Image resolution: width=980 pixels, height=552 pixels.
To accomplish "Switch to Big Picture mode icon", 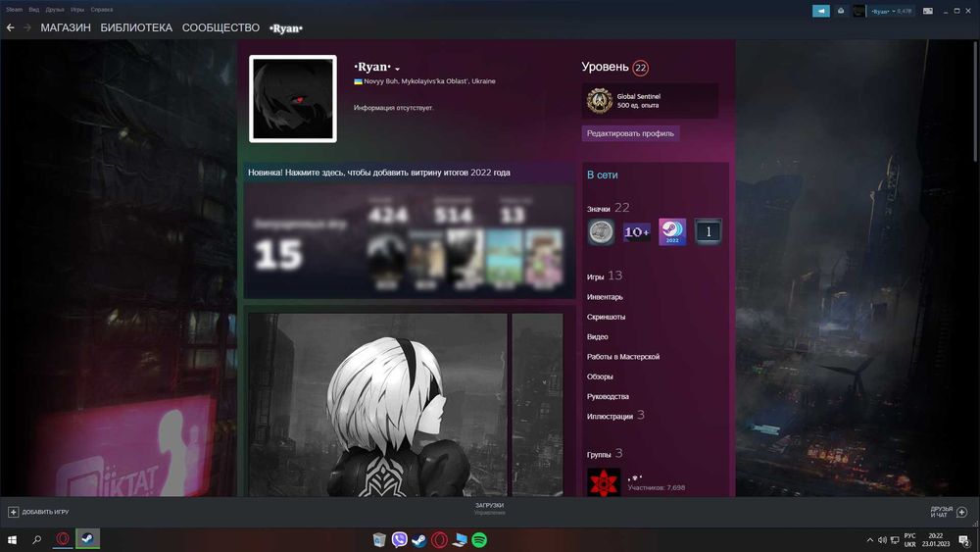I will point(928,11).
